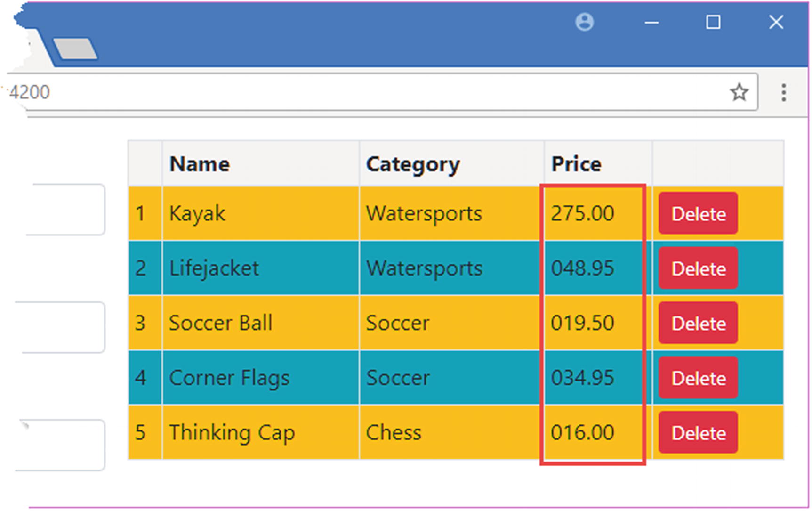This screenshot has width=812, height=511.
Task: Select the Kayak name cell
Action: 198,214
